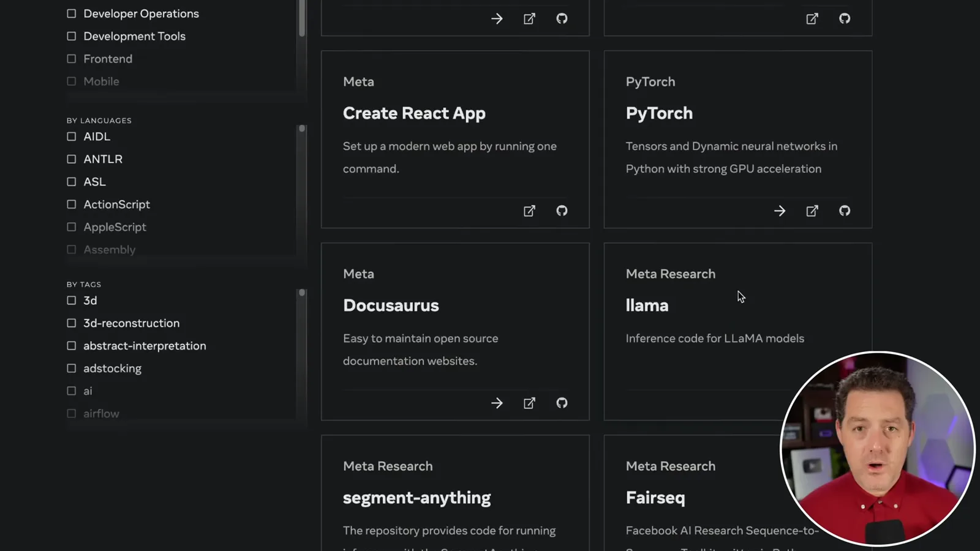980x551 pixels.
Task: Open external link icon on Create React App card
Action: coord(529,211)
